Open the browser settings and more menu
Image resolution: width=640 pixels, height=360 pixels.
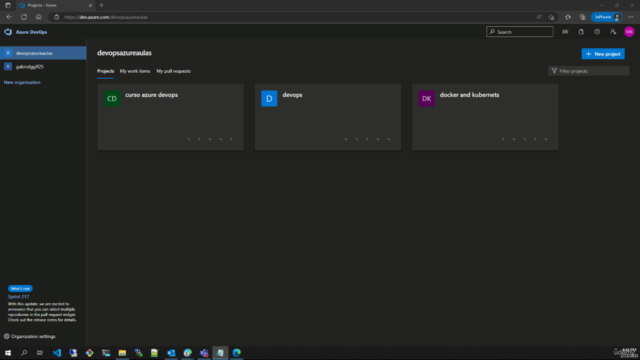631,17
